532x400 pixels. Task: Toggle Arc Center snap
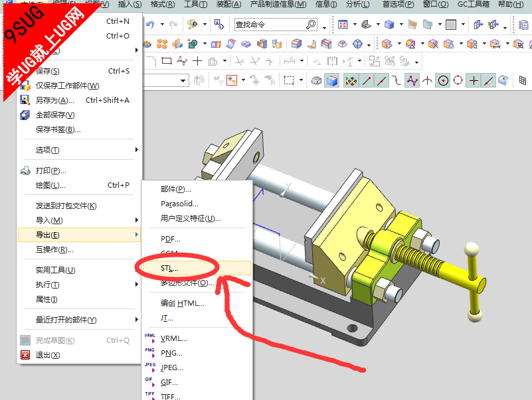(x=443, y=81)
